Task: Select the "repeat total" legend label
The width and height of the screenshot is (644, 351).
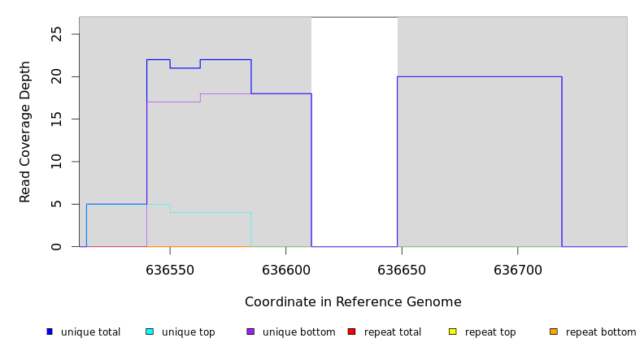Action: 393,332
